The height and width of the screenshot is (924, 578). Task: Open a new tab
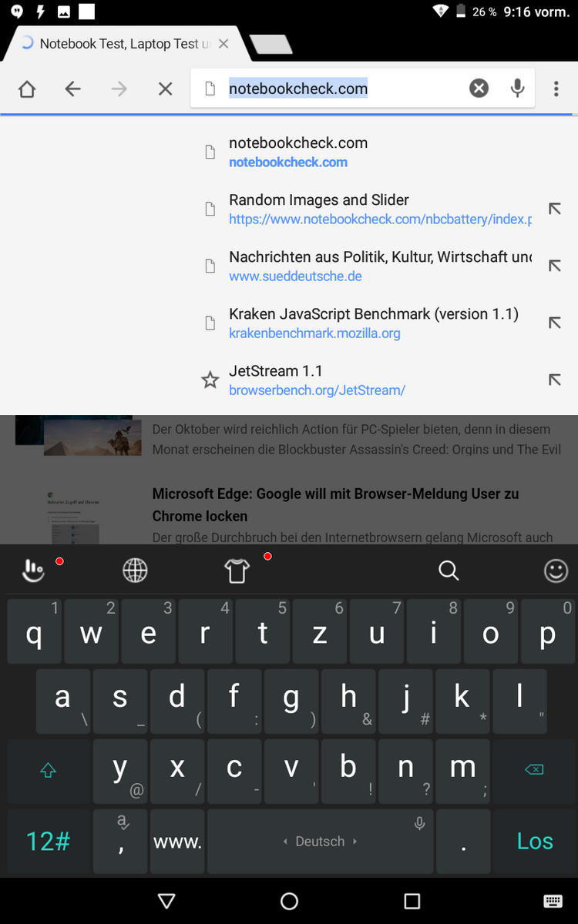coord(271,45)
